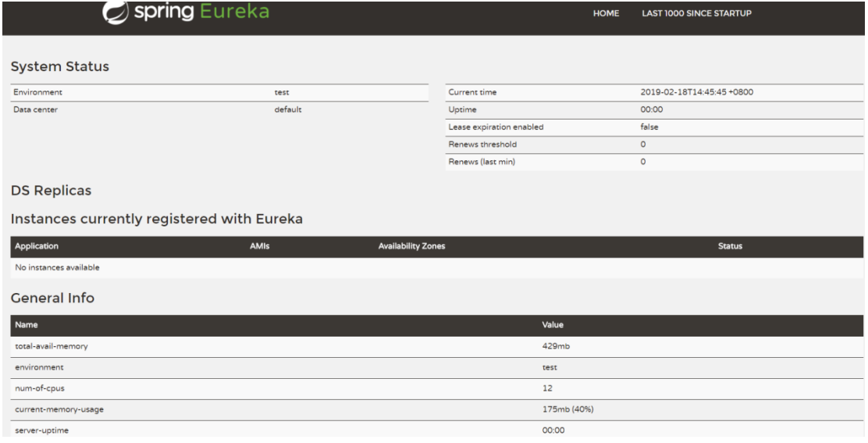Open LAST 1000 SINCE STARTUP page

[x=696, y=13]
